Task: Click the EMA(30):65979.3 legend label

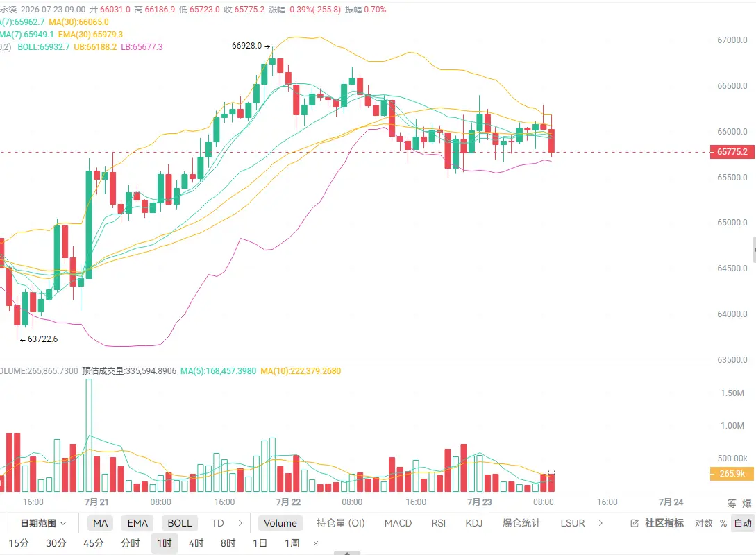Action: click(x=90, y=35)
